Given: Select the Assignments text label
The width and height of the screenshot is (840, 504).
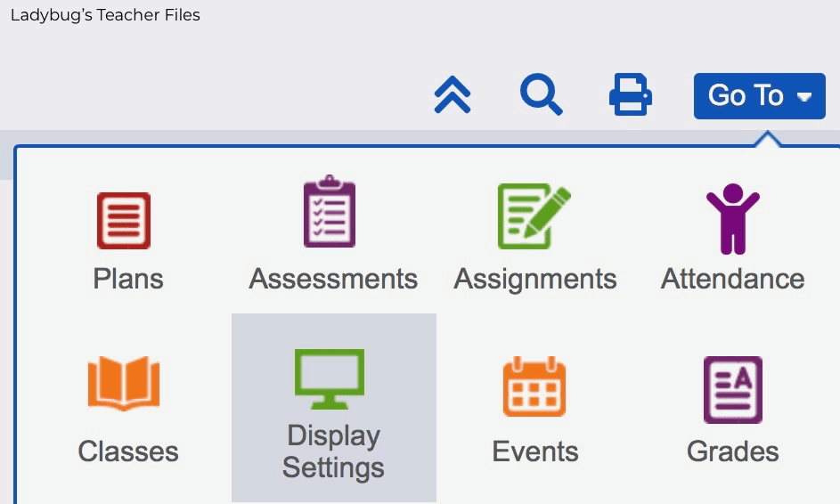Looking at the screenshot, I should coord(535,280).
